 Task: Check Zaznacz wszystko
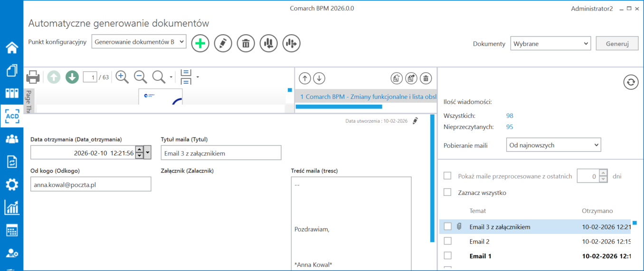click(x=447, y=193)
